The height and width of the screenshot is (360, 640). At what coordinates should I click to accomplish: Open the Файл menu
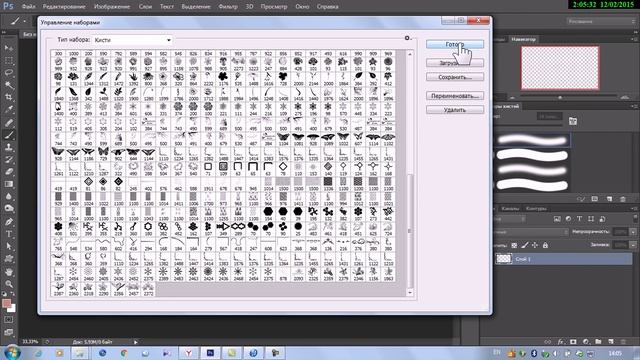click(x=28, y=7)
